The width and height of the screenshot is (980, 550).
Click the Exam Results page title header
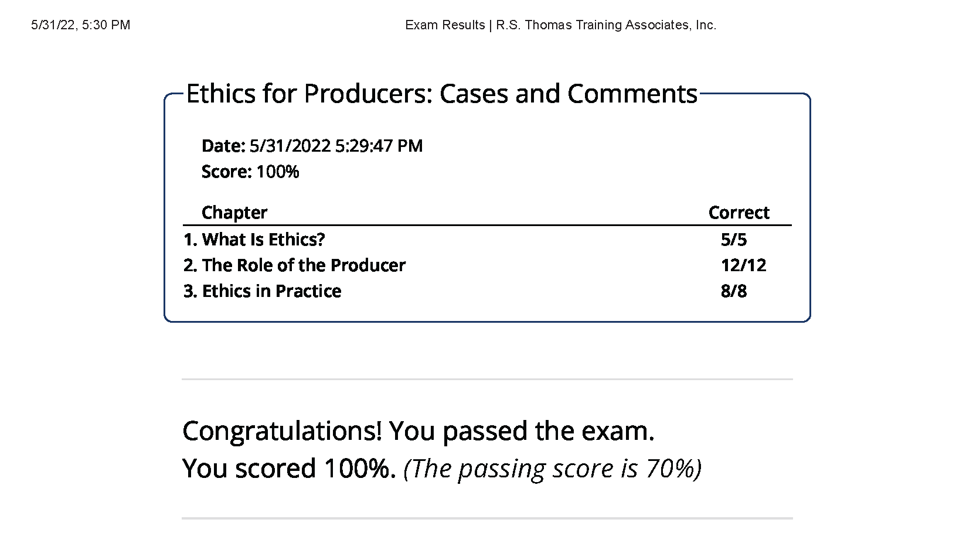pyautogui.click(x=445, y=25)
